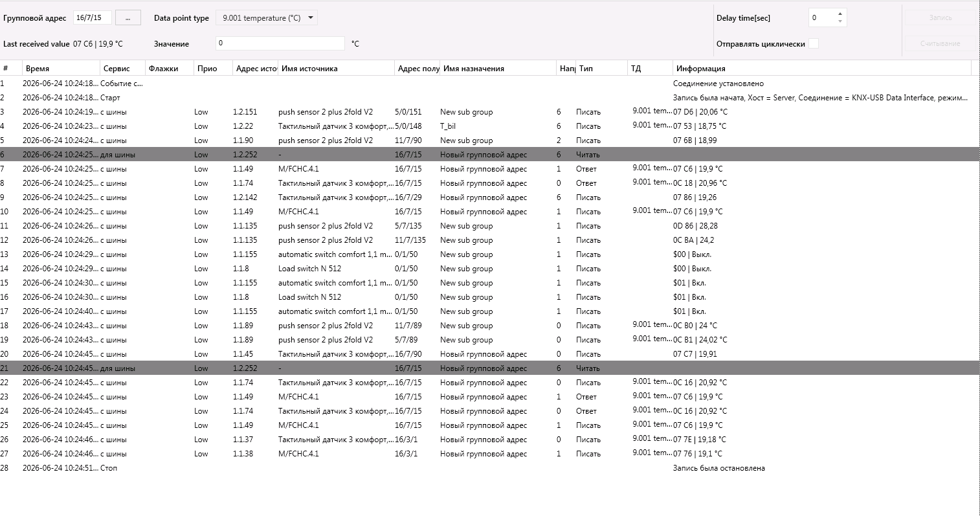
Task: Select row 22, 1.1.74 Писать
Action: (490, 383)
